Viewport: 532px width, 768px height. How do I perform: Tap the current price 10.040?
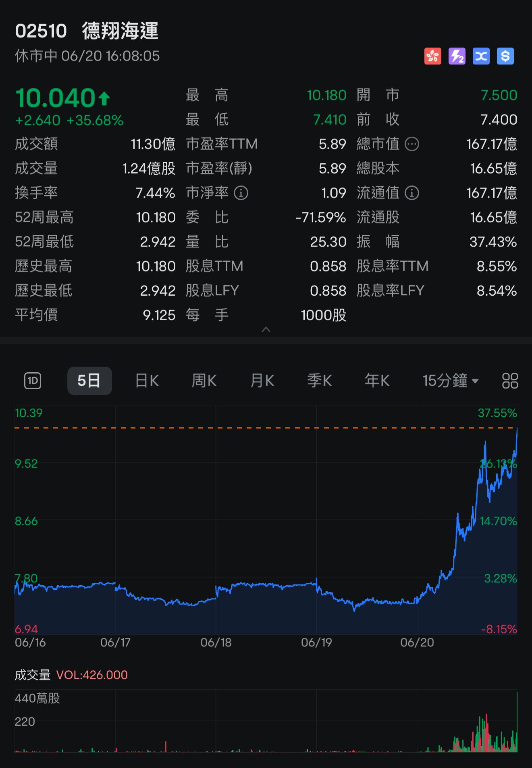pyautogui.click(x=55, y=98)
